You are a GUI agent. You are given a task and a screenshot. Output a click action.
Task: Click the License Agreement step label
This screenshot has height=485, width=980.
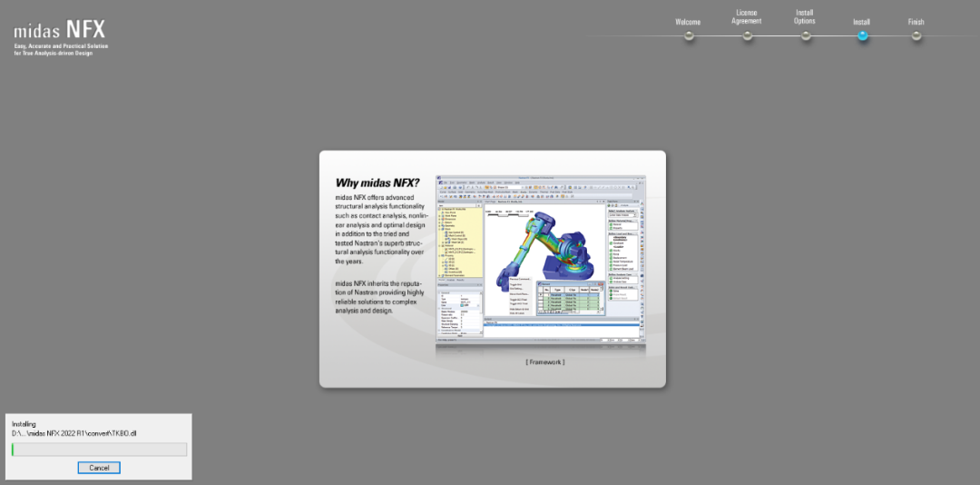point(746,17)
